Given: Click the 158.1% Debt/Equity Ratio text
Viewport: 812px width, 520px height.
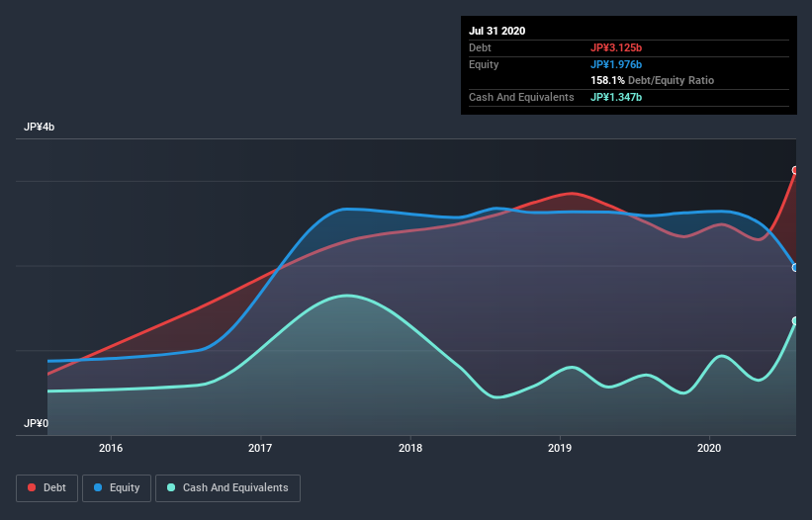Looking at the screenshot, I should [x=652, y=80].
